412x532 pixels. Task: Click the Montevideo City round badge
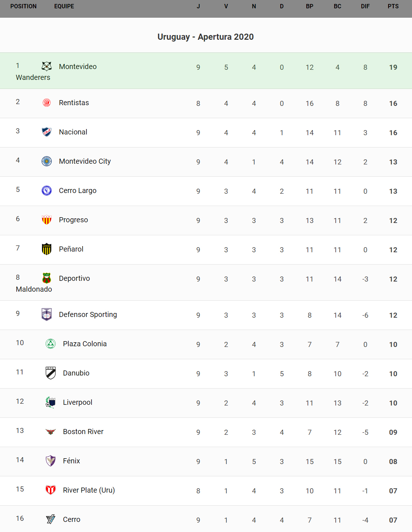(47, 161)
